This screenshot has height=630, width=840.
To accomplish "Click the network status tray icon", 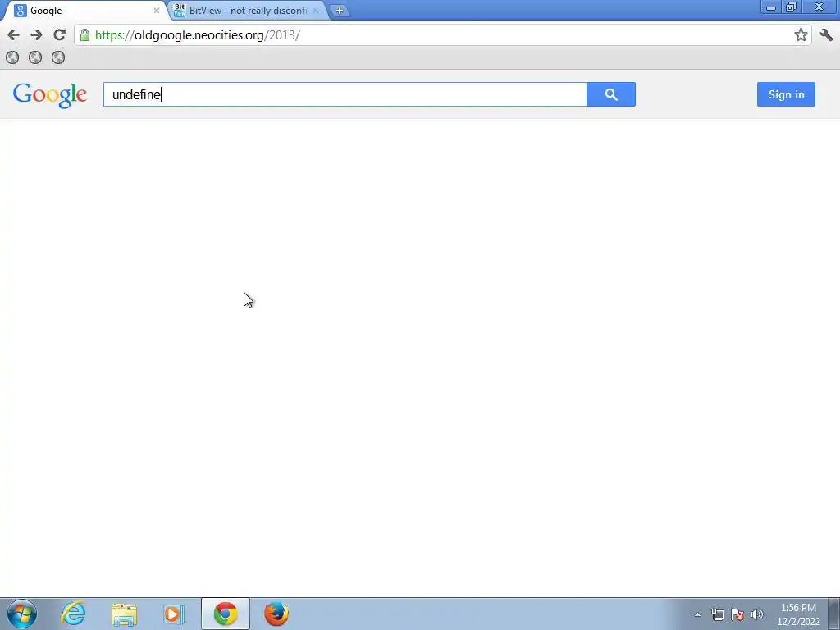I will tap(717, 614).
